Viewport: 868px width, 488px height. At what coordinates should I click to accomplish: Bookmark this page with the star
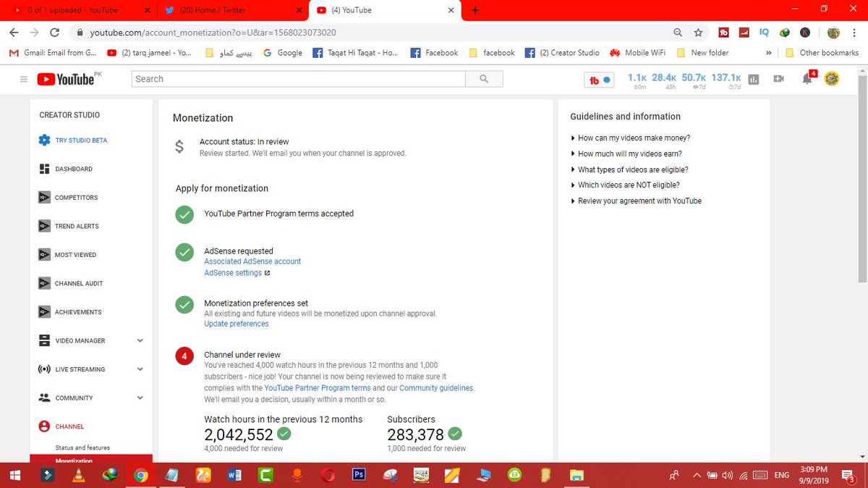[698, 33]
